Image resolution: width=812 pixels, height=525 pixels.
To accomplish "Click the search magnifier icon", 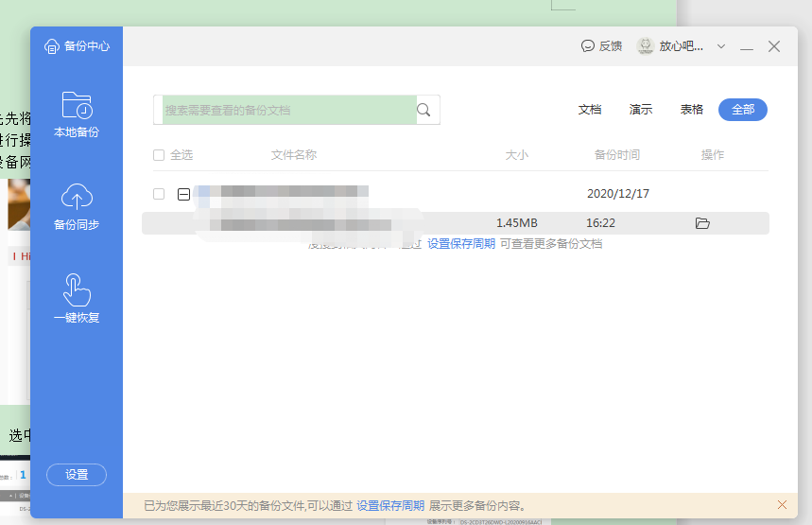I will click(x=423, y=110).
